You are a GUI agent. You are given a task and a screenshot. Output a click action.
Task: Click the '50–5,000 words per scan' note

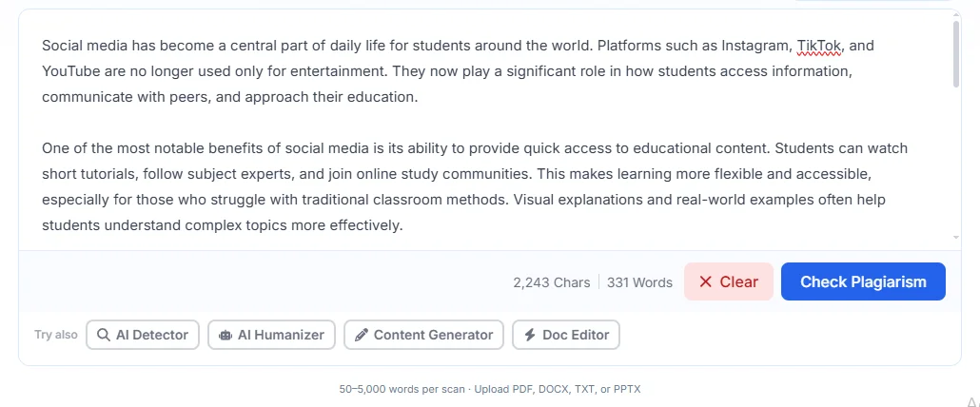(402, 389)
